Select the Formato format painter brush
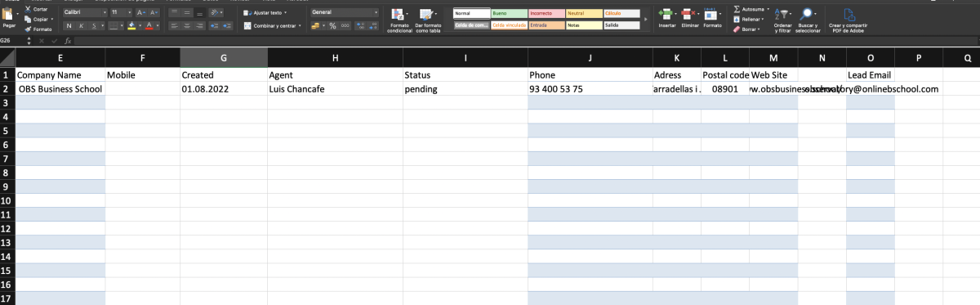This screenshot has width=980, height=305. point(38,29)
